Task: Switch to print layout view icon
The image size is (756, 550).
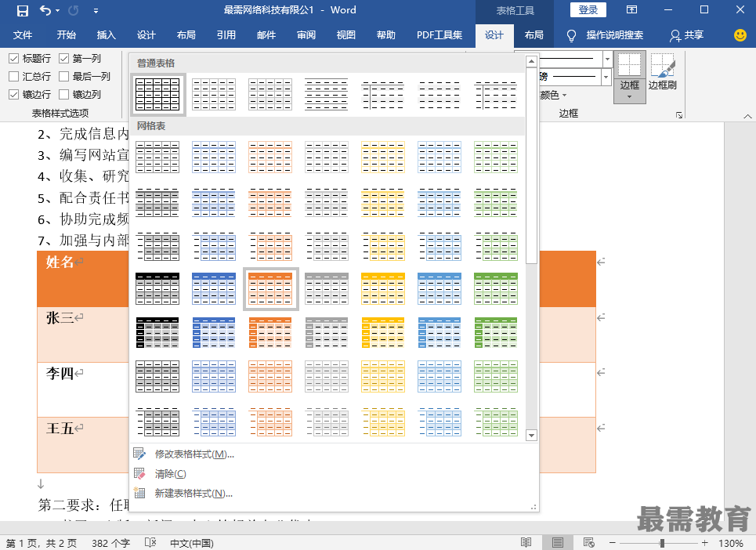Action: [557, 543]
